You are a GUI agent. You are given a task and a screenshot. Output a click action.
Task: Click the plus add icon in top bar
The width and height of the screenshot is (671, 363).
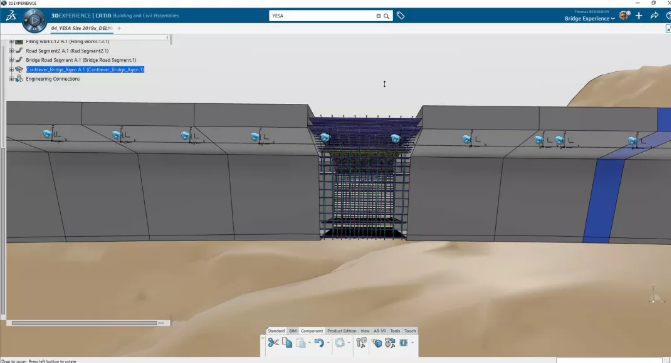click(x=639, y=16)
